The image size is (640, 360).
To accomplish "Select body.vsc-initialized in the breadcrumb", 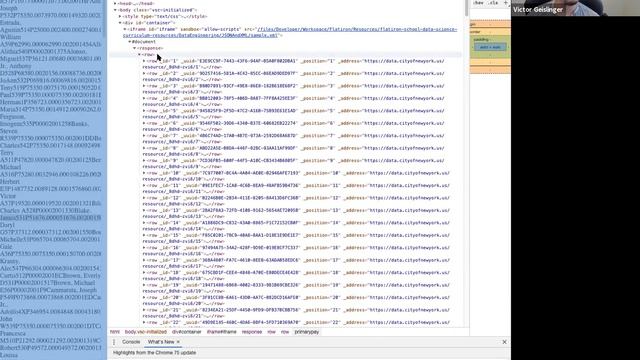I will 146,332.
